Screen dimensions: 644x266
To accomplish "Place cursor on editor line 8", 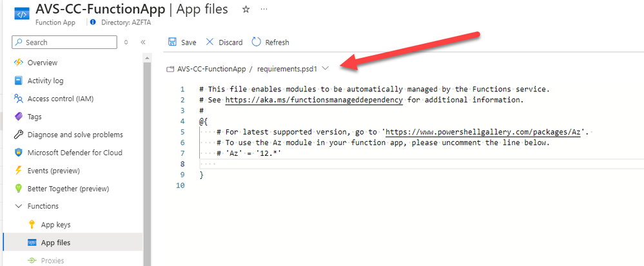I will tap(422, 164).
